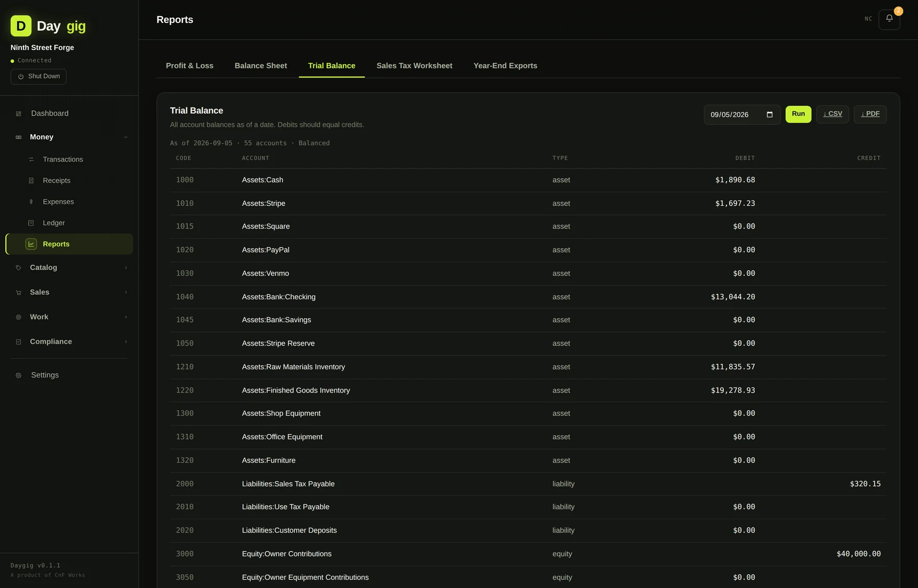Image resolution: width=918 pixels, height=588 pixels.
Task: Click Liabilities:Customer Deposits account
Action: pyautogui.click(x=289, y=531)
